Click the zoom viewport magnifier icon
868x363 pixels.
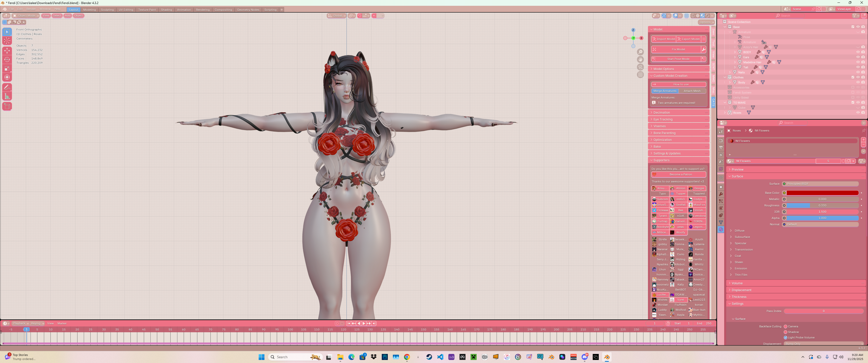tap(640, 52)
